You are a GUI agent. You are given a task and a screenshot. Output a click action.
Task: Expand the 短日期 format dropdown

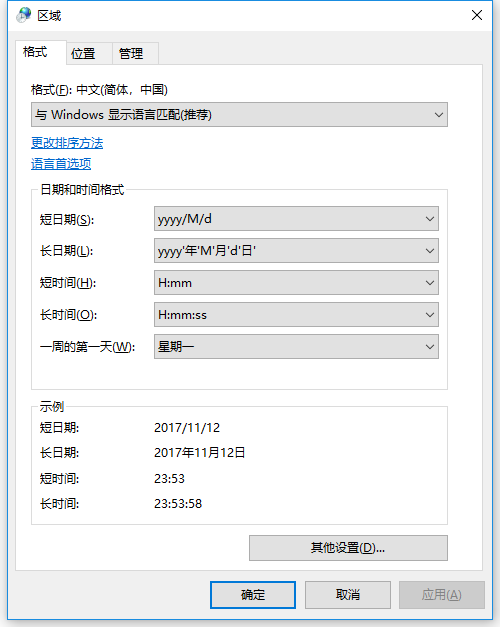click(x=296, y=219)
